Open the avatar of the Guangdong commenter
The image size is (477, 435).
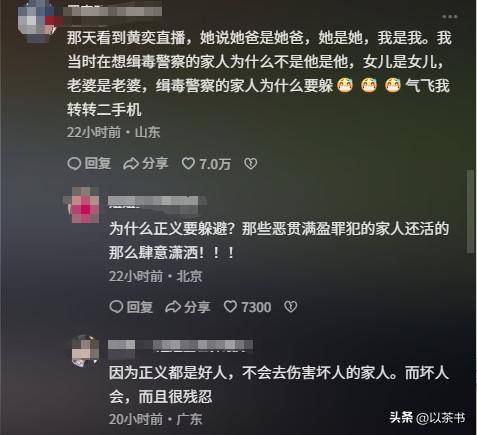[85, 352]
